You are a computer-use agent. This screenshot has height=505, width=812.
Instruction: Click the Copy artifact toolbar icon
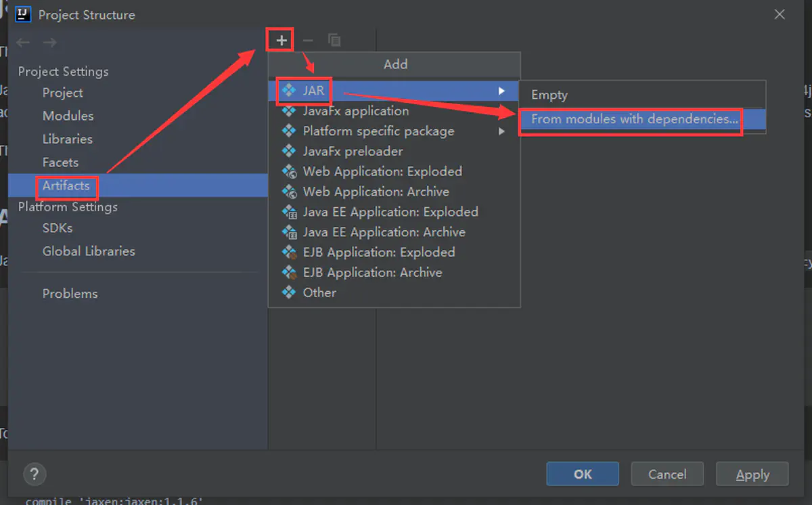[334, 41]
